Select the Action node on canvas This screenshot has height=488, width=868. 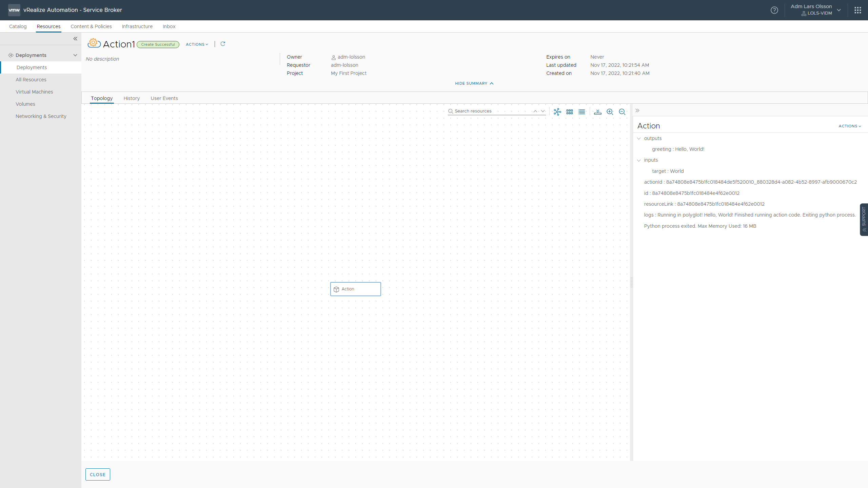(x=356, y=289)
